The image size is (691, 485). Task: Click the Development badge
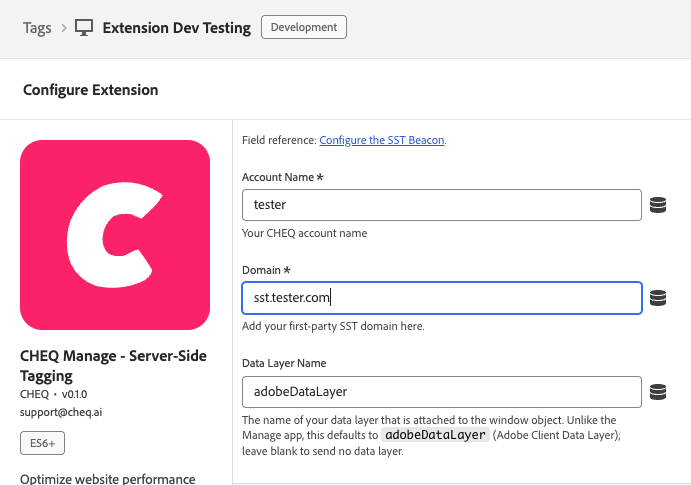tap(304, 27)
